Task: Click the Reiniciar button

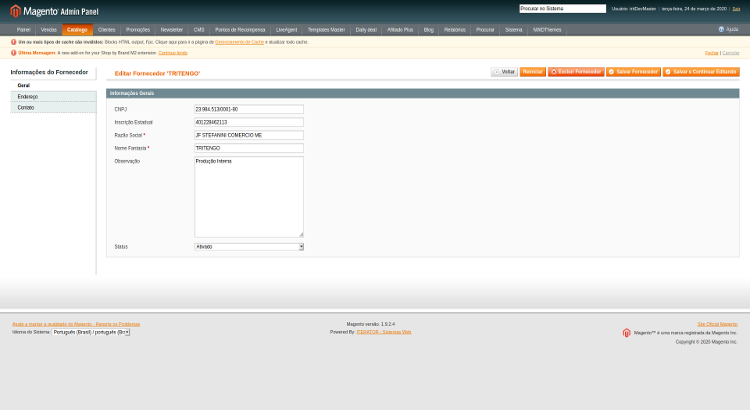Action: point(532,72)
